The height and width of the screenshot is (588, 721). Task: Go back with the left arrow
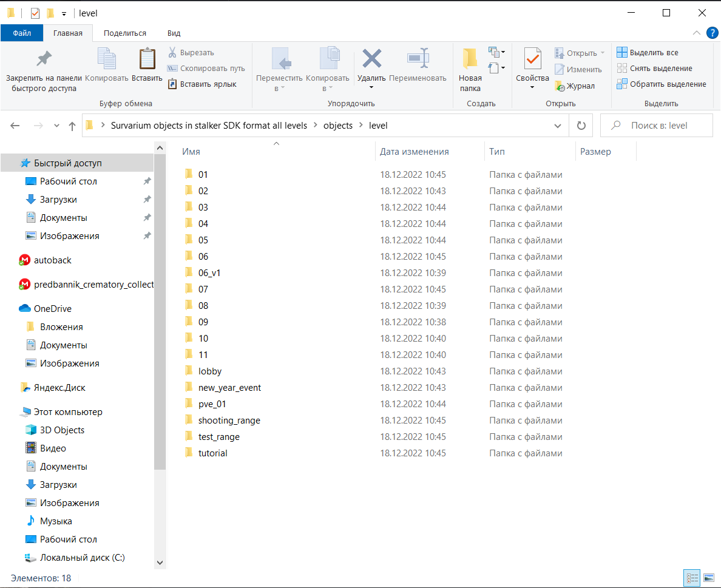click(x=15, y=126)
